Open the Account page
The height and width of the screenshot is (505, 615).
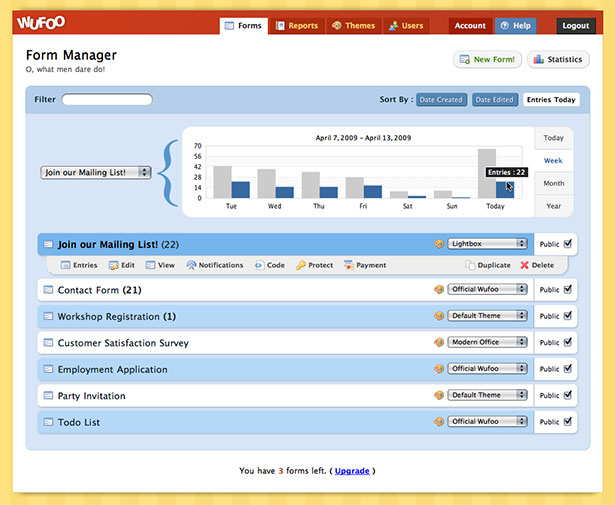(470, 26)
